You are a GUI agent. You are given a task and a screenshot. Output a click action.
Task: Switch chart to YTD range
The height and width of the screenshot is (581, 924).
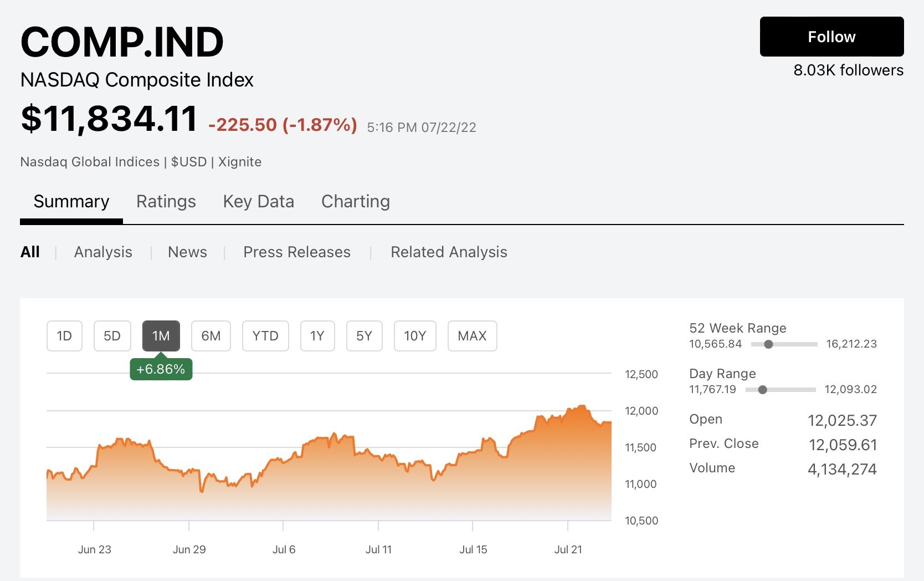click(265, 336)
